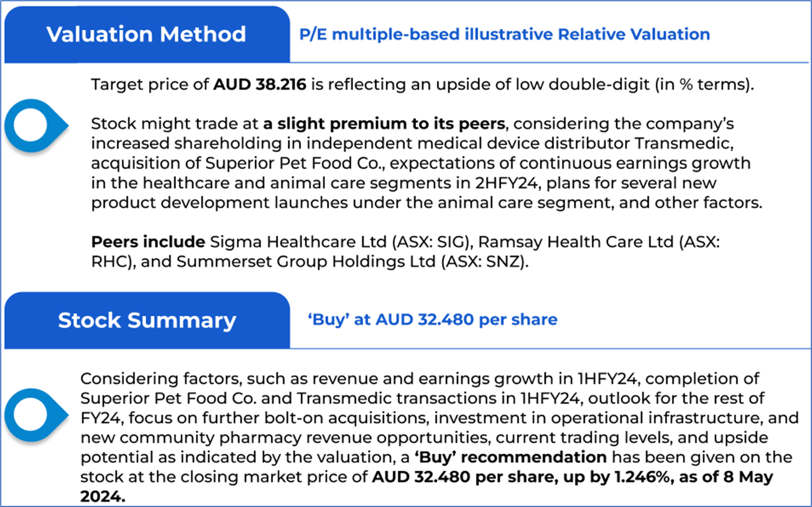The width and height of the screenshot is (812, 507).
Task: Click the blue pin icon beside target price text
Action: (x=34, y=126)
